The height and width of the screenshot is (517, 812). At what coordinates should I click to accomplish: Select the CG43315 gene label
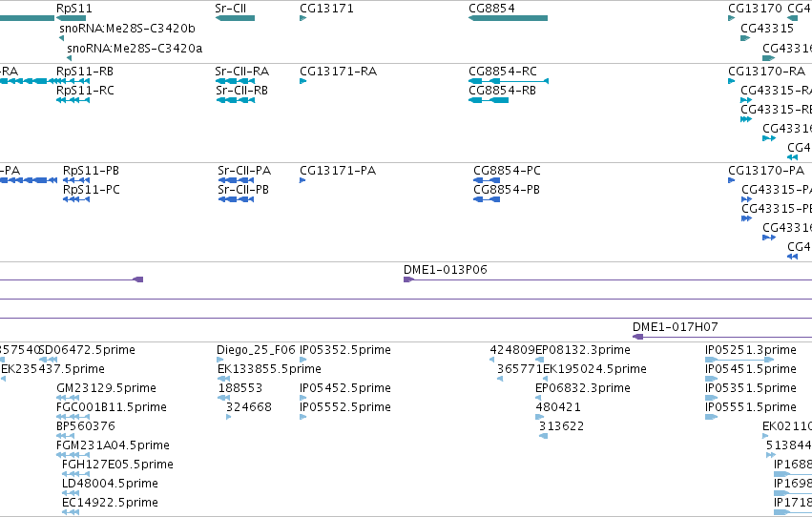pos(767,29)
